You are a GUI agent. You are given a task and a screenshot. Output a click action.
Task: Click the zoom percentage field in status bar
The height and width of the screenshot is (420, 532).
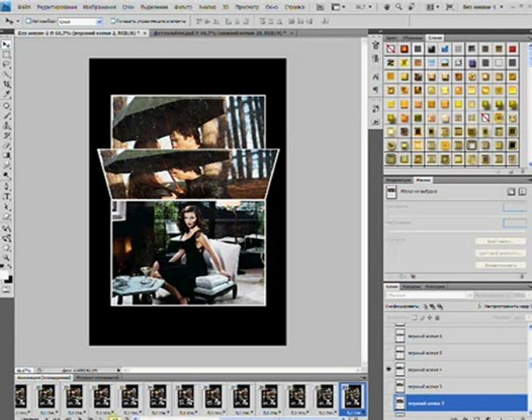click(x=23, y=370)
